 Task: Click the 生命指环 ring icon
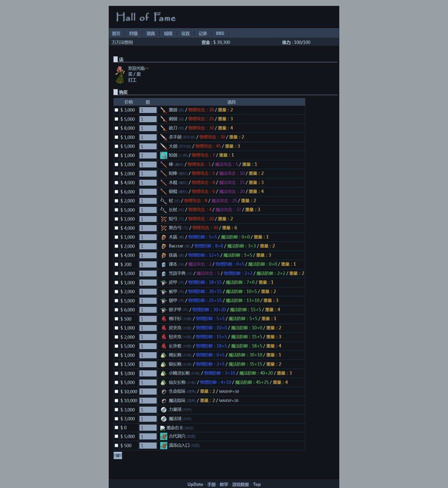point(163,391)
